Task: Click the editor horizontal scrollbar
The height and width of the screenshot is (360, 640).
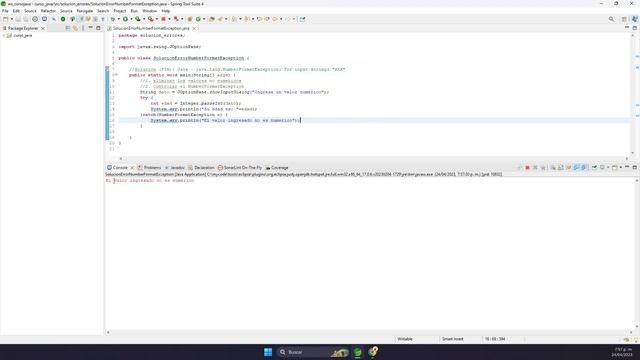Action: pyautogui.click(x=373, y=158)
